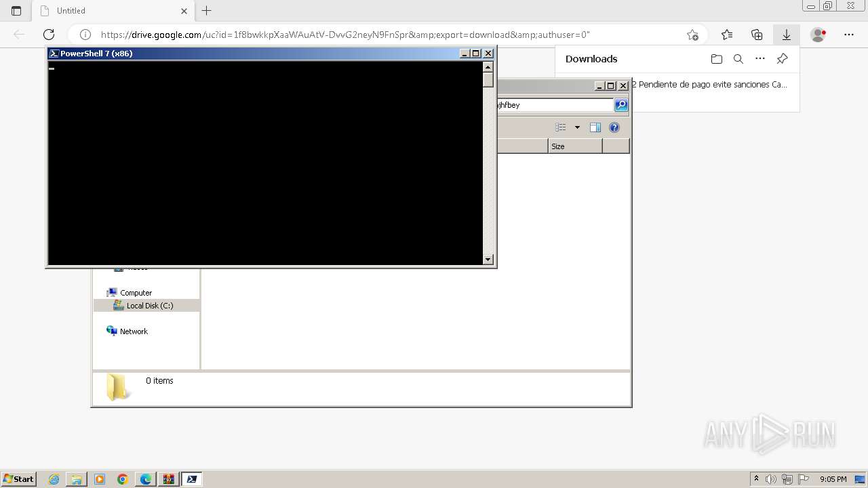Image resolution: width=868 pixels, height=488 pixels.
Task: Click the '0 items' status text
Action: pyautogui.click(x=159, y=381)
